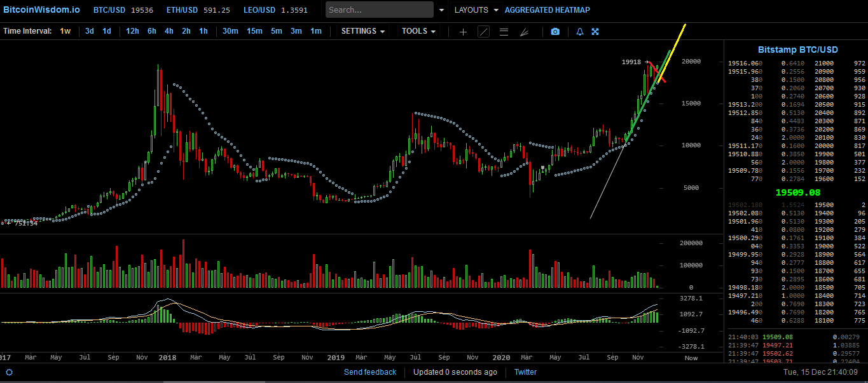The height and width of the screenshot is (383, 868).
Task: Click the 3278.1 MACD axis label
Action: click(691, 298)
